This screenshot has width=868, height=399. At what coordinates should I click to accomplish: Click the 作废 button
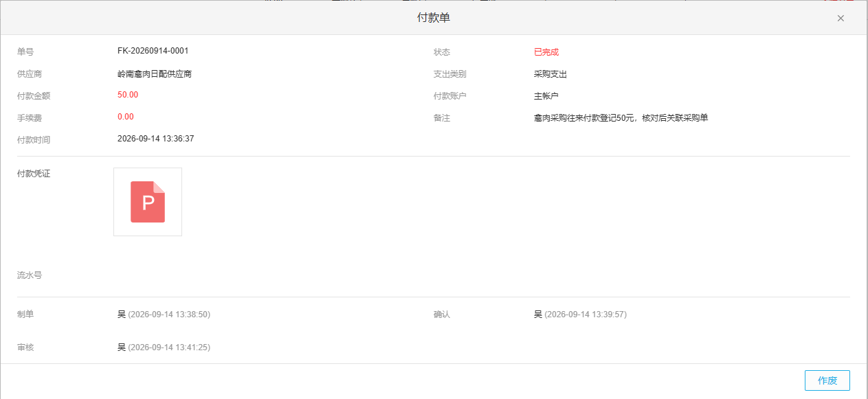[827, 380]
